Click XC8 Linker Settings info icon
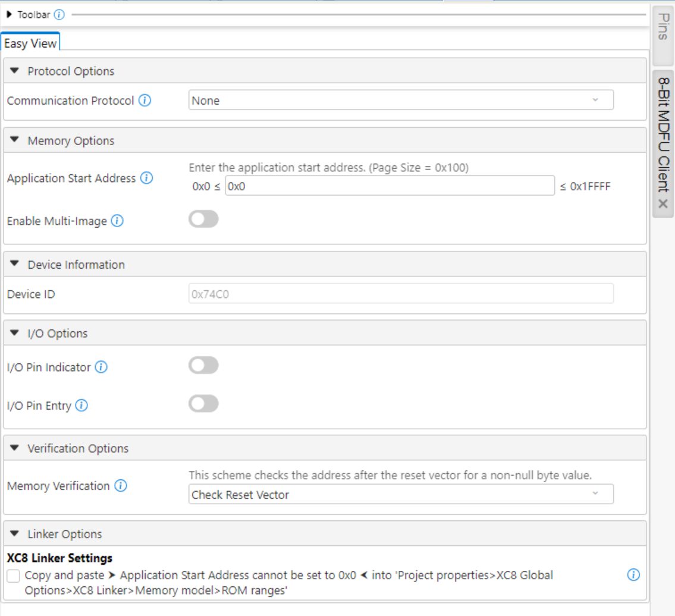This screenshot has width=675, height=616. pos(633,575)
